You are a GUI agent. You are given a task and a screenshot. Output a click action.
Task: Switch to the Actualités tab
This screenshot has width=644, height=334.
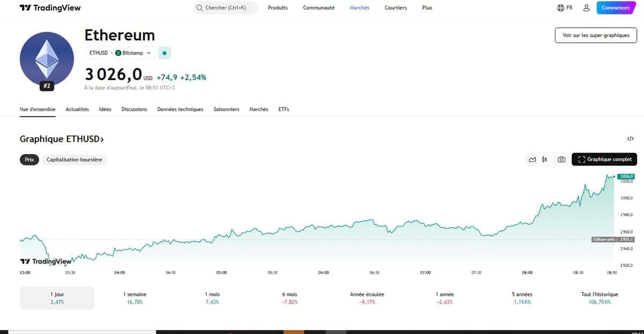pos(77,109)
